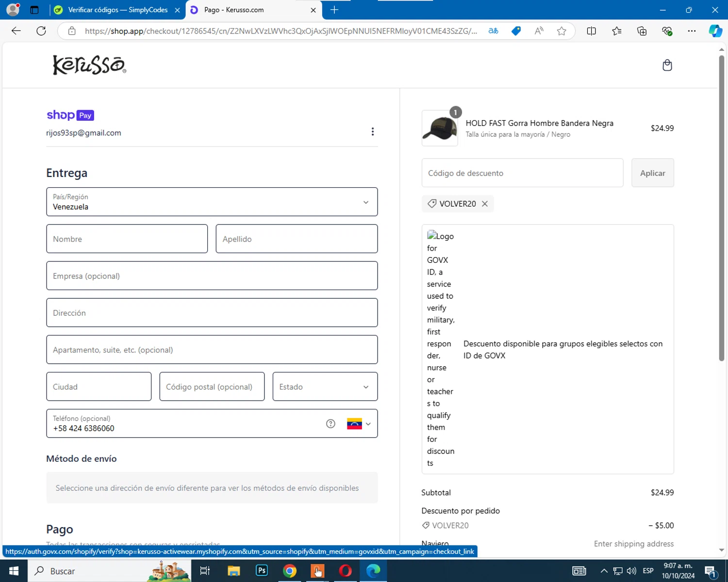Close the SimplyCodes tab
The image size is (728, 582).
(177, 10)
